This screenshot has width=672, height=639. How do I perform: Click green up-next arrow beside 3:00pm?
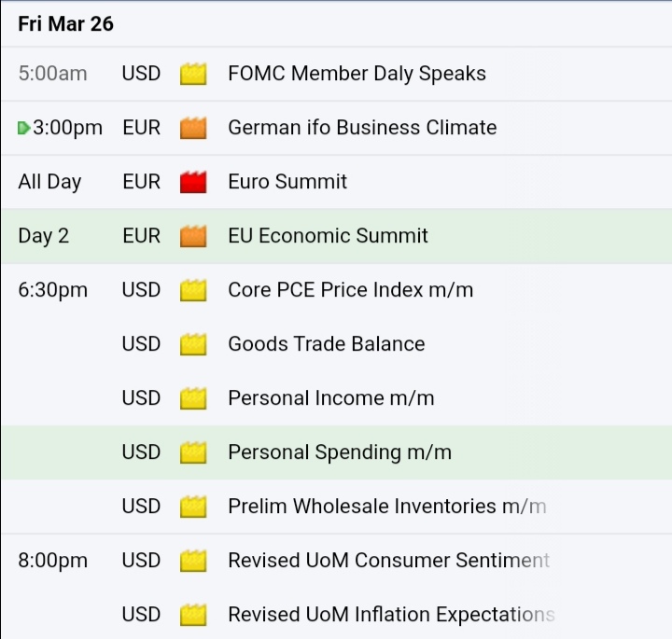(23, 128)
